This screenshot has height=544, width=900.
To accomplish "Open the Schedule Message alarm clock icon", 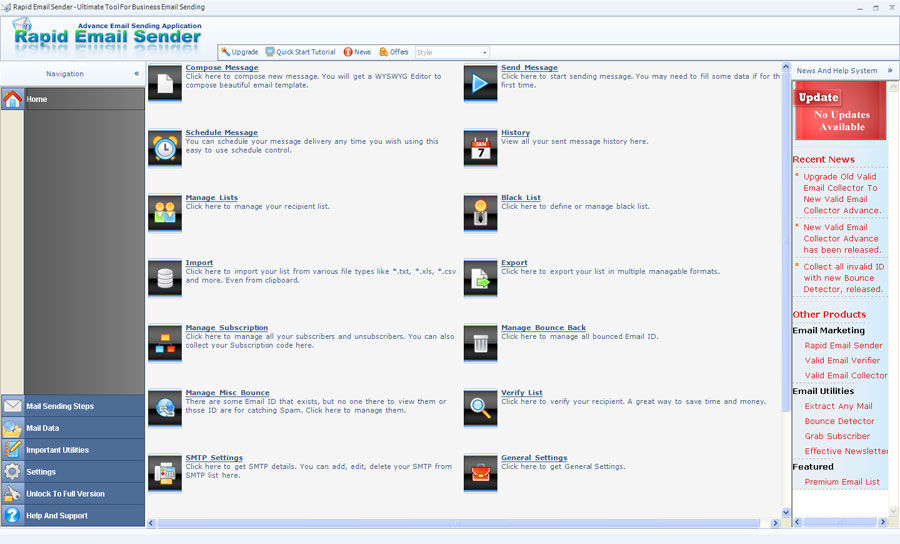I will pyautogui.click(x=165, y=148).
